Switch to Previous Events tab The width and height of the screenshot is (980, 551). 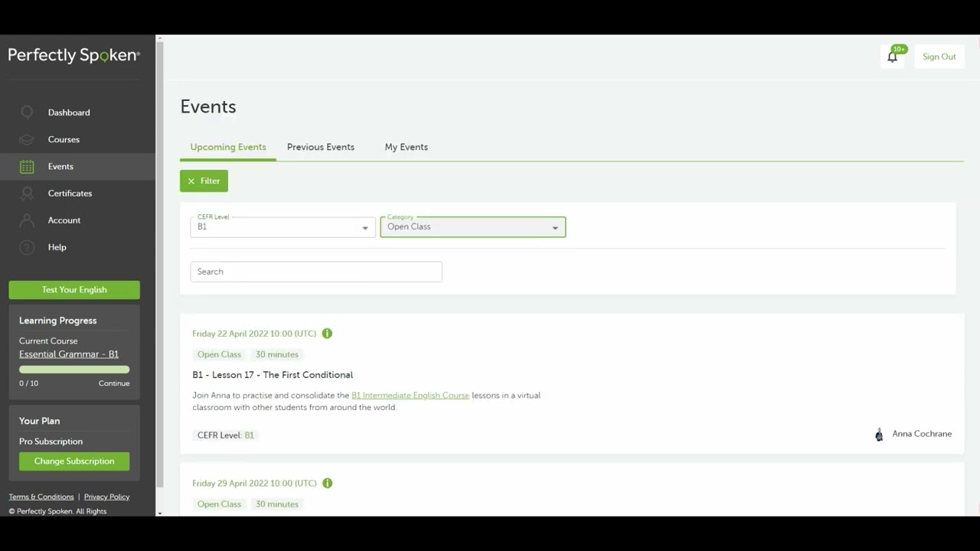(x=321, y=147)
